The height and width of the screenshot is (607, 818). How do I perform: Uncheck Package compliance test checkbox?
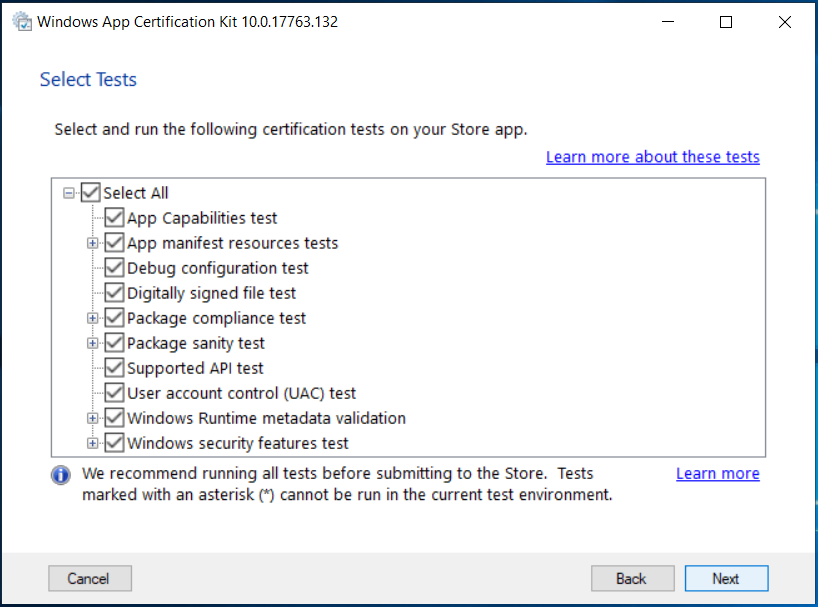click(x=114, y=318)
